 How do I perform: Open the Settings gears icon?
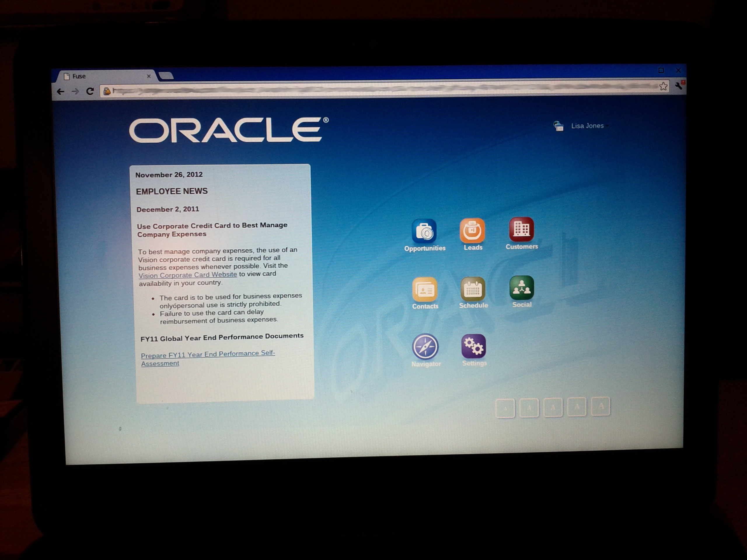coord(474,346)
